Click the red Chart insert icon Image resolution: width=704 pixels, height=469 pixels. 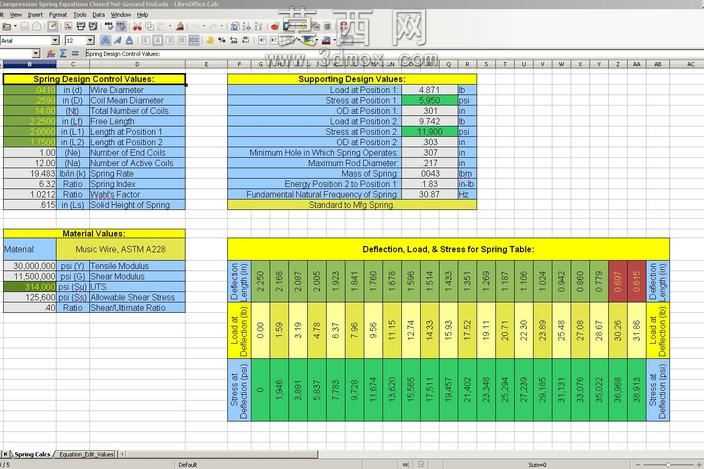[274, 27]
